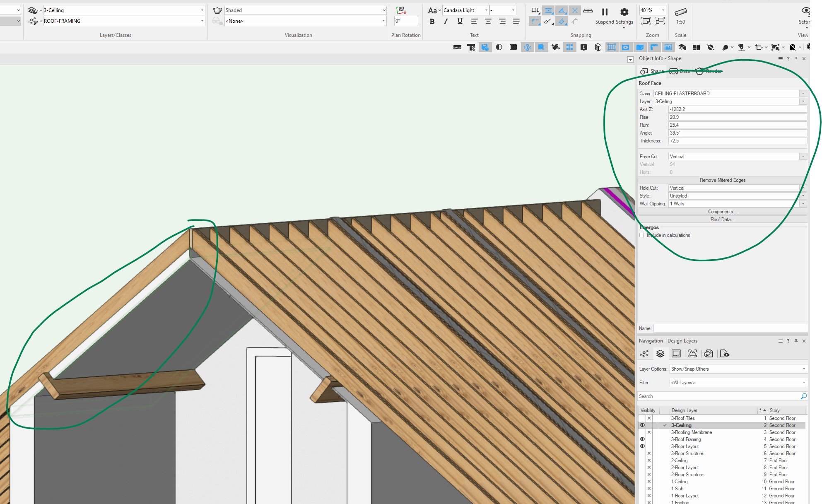The image size is (822, 504).
Task: Select the Snap to Grid icon
Action: (x=535, y=10)
